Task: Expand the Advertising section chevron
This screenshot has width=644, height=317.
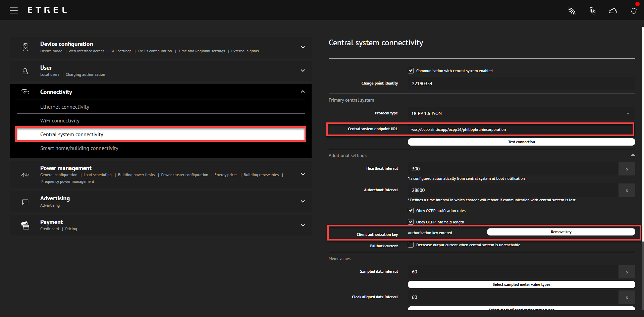Action: click(303, 202)
